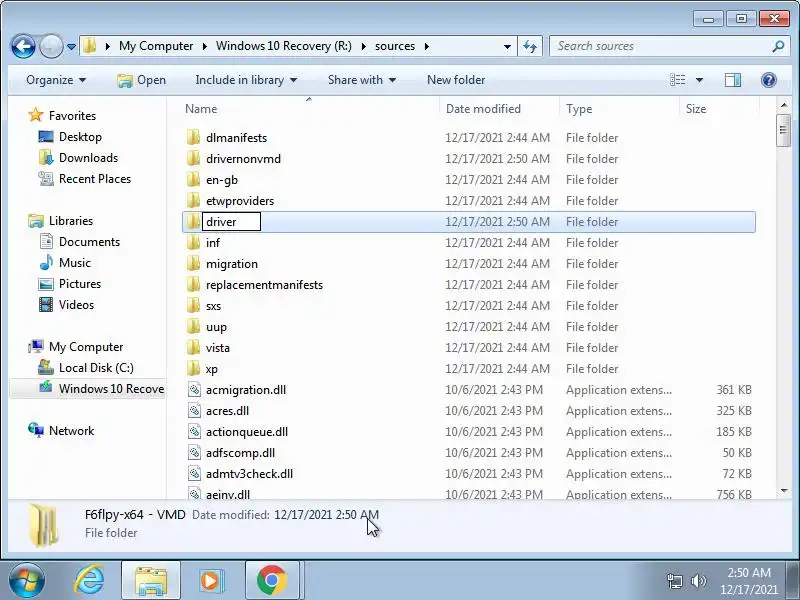
Task: Expand arrow after sources breadcrumb
Action: click(x=427, y=46)
